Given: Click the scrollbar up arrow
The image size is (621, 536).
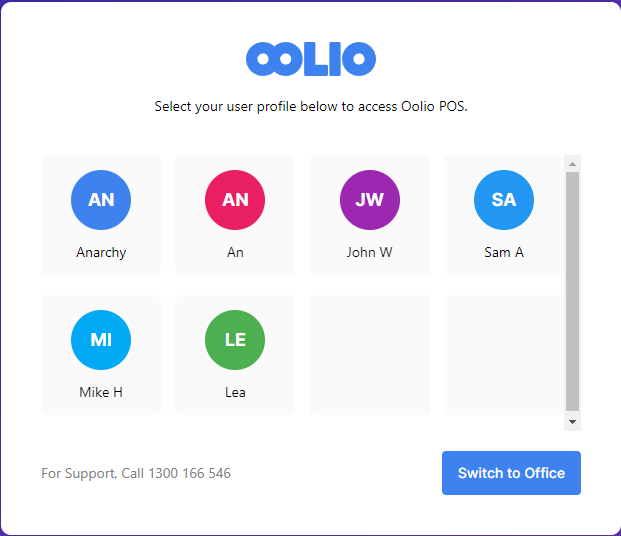Looking at the screenshot, I should [572, 163].
